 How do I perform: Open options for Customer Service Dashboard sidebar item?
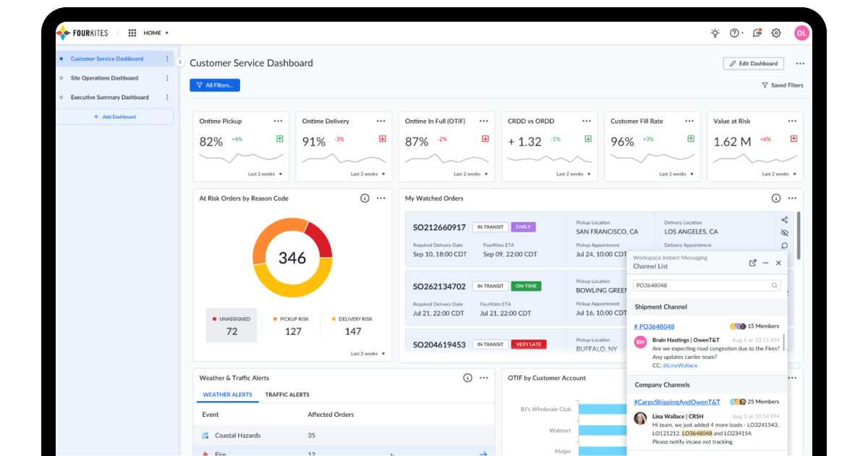point(167,59)
